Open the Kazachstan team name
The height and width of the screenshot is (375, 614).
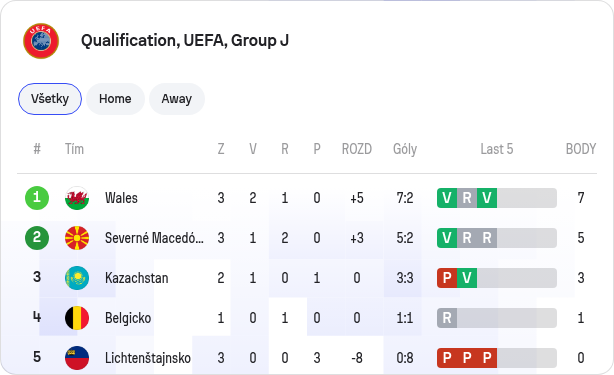coord(137,278)
